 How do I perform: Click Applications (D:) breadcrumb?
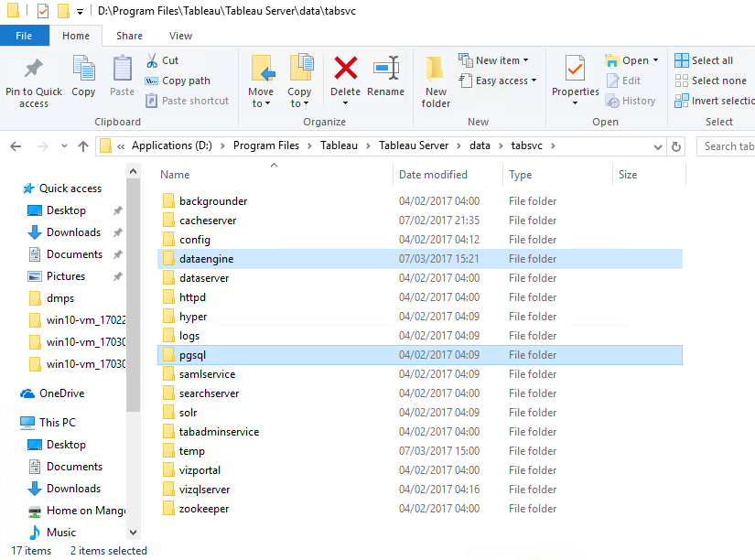(x=172, y=145)
